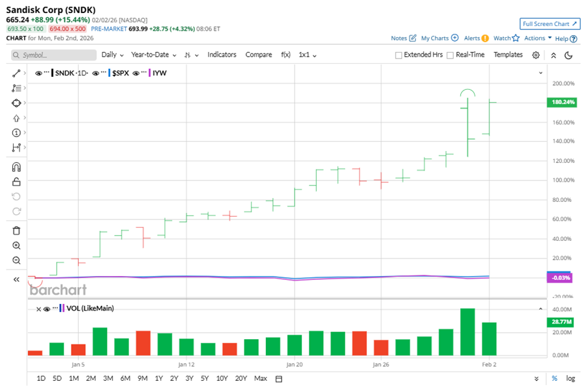The image size is (588, 390).
Task: Open the calendar date range picker
Action: coord(278,379)
